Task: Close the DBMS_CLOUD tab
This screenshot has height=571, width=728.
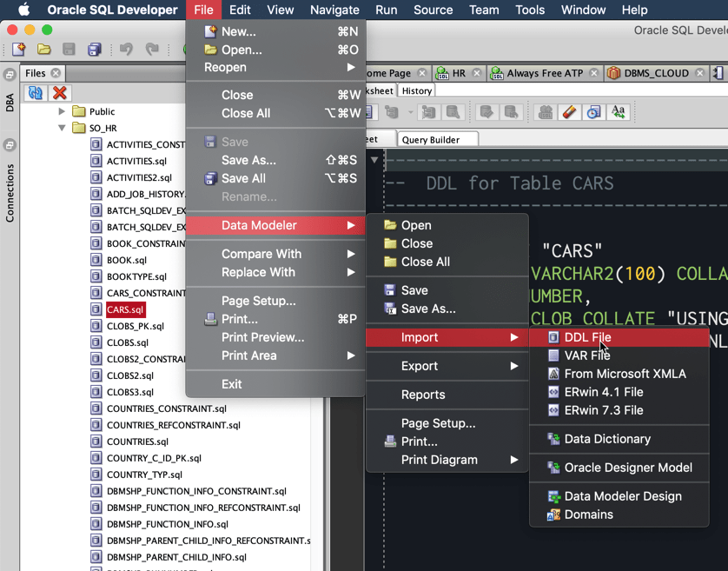Action: 699,73
